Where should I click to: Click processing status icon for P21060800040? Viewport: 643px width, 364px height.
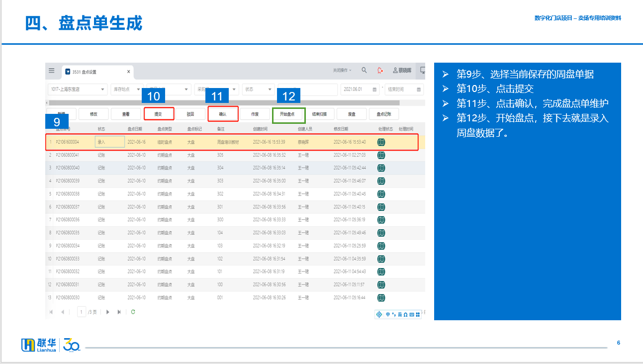381,168
